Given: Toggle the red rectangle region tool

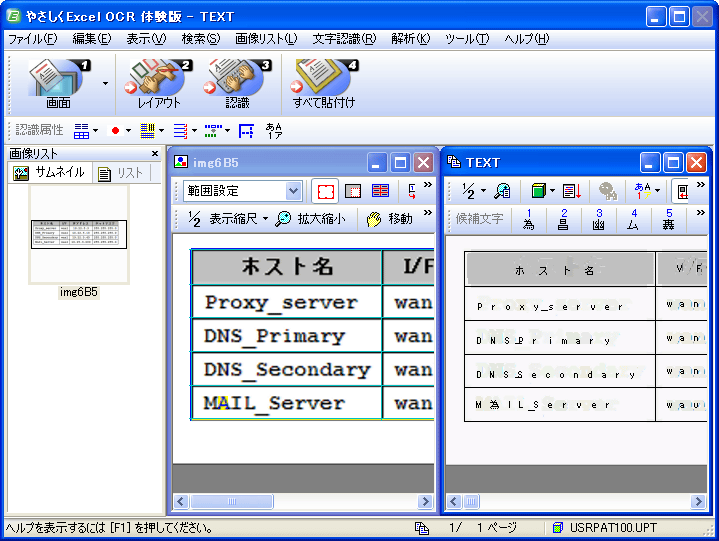Looking at the screenshot, I should pyautogui.click(x=325, y=191).
